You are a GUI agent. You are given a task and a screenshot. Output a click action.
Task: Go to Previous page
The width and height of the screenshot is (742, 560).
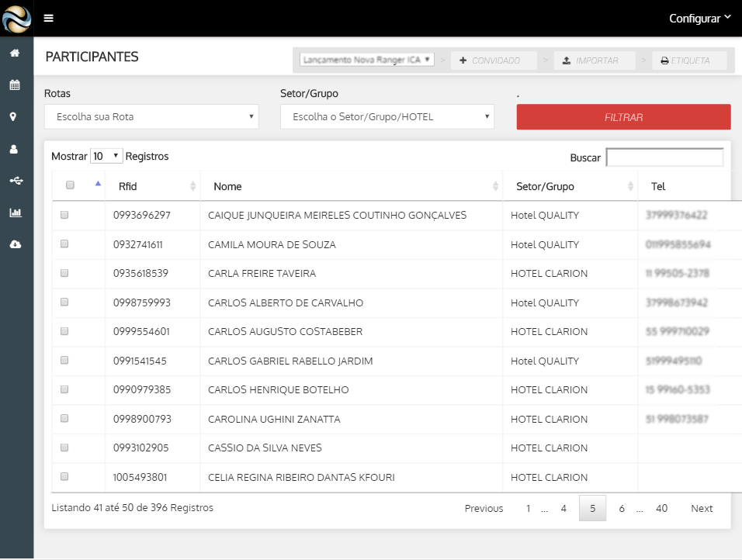pyautogui.click(x=484, y=509)
